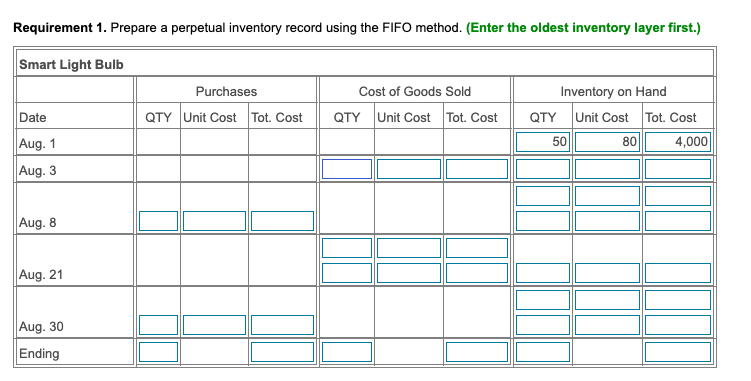Select the Aug. 1 inventory unit cost field showing 80
This screenshot has height=381, width=751.
pos(607,142)
